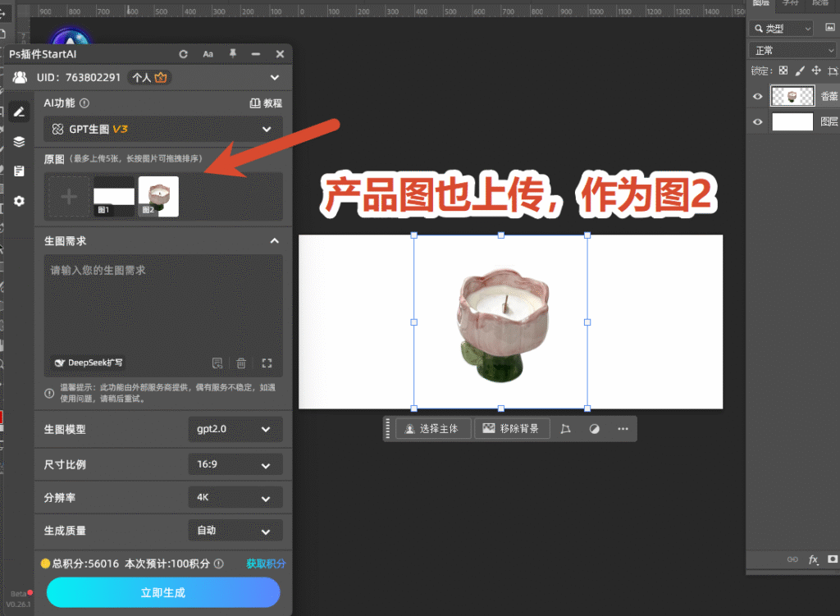Toggle lock artboard nesting icon
The height and width of the screenshot is (616, 840).
click(x=833, y=71)
